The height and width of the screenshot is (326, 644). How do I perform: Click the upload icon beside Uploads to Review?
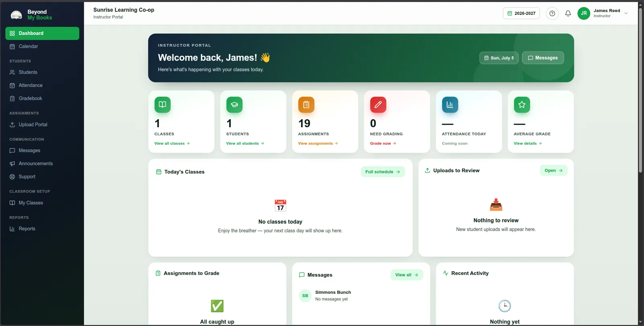coord(427,171)
